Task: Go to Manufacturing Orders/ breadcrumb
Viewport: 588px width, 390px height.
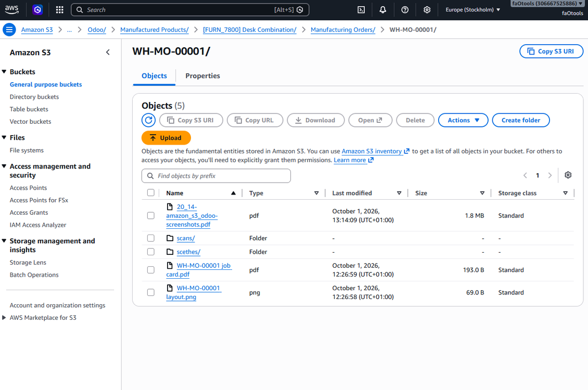Action: (343, 30)
